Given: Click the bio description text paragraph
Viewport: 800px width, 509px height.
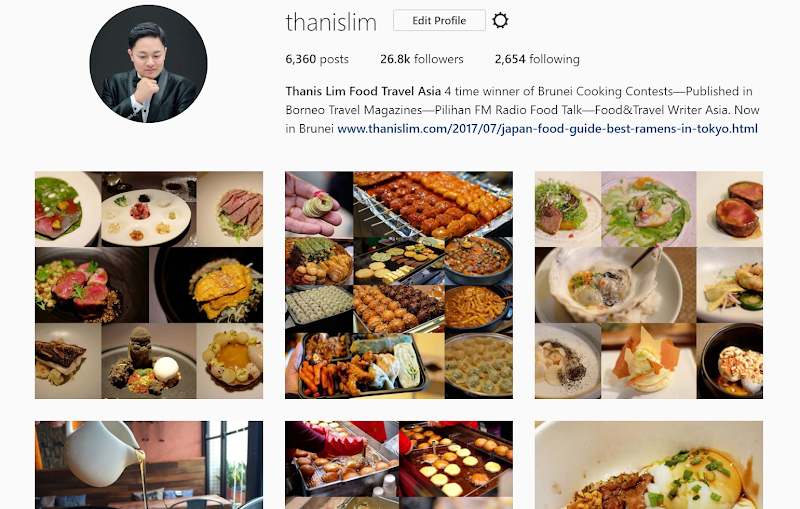Looking at the screenshot, I should [x=522, y=110].
